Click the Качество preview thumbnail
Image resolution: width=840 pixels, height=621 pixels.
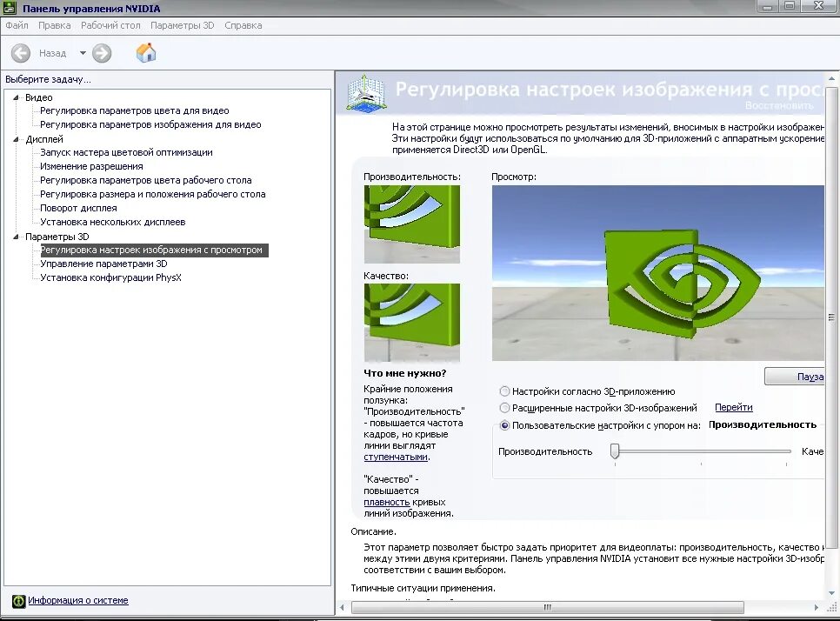click(412, 322)
